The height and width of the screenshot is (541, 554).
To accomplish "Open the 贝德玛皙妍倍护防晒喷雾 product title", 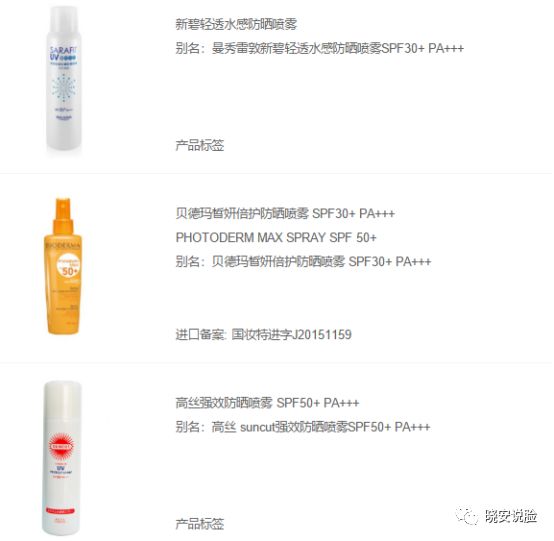I will pyautogui.click(x=285, y=213).
